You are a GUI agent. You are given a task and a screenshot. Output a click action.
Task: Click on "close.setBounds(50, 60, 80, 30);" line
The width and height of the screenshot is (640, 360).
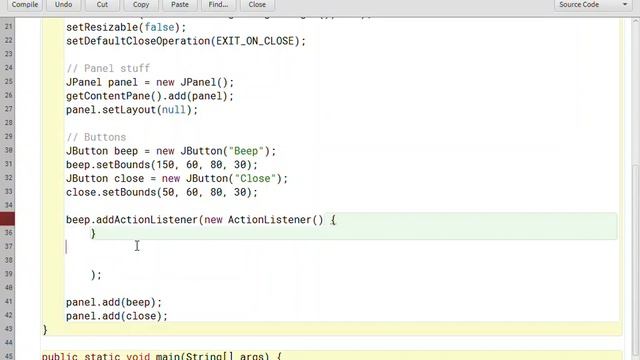click(x=162, y=192)
